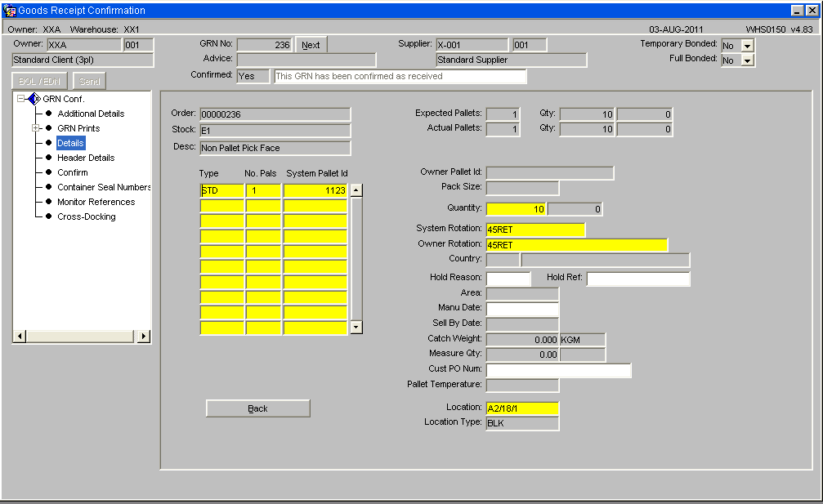Image resolution: width=823 pixels, height=504 pixels.
Task: Click the Owner code field XXA
Action: (x=84, y=45)
